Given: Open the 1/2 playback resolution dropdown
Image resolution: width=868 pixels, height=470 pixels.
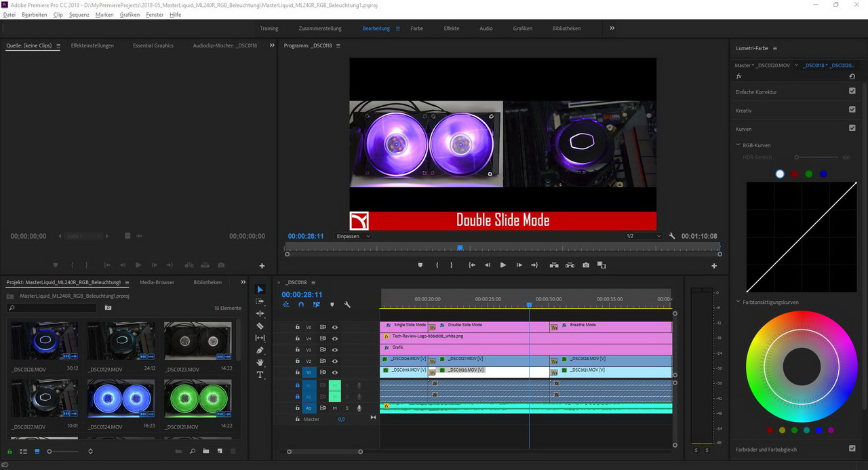Looking at the screenshot, I should [643, 236].
